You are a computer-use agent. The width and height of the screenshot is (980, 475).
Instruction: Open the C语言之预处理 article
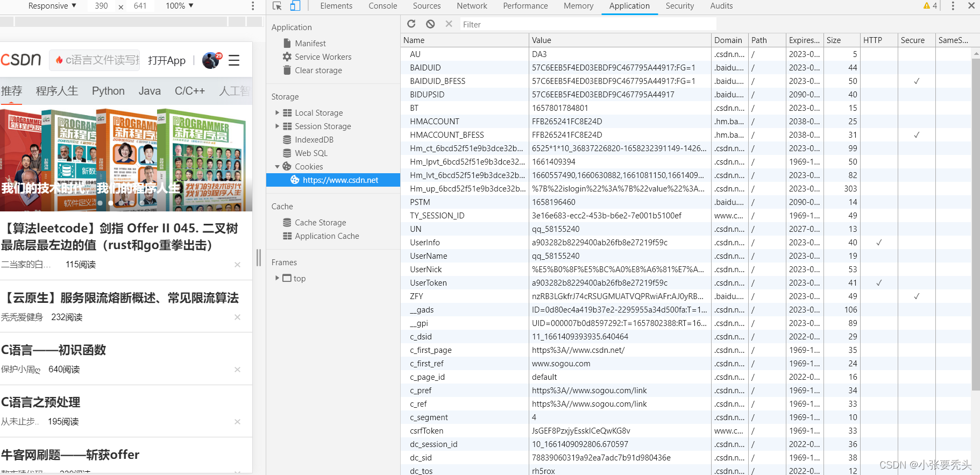(x=41, y=402)
